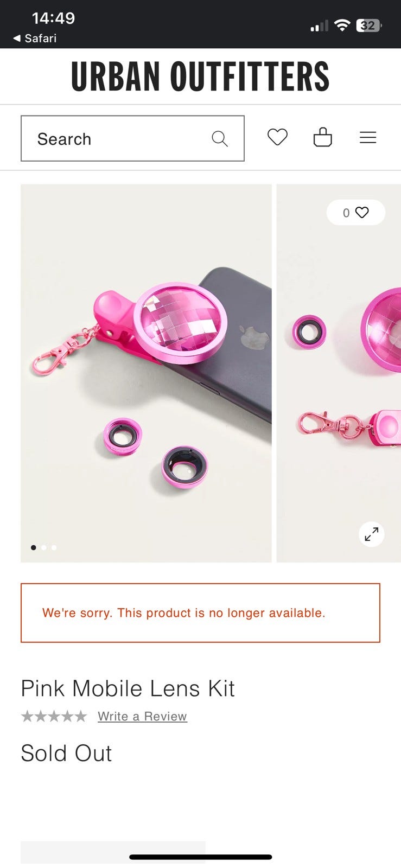Select the first carousel dot indicator
The height and width of the screenshot is (868, 401).
[x=34, y=547]
